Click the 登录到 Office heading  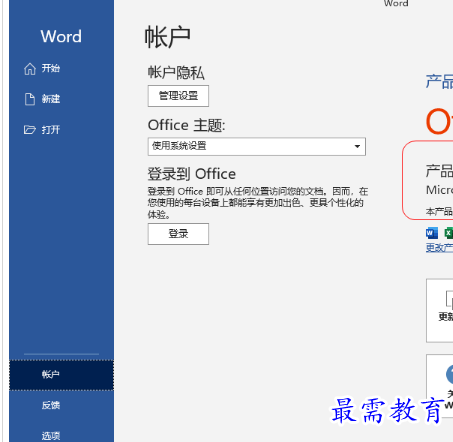point(192,174)
